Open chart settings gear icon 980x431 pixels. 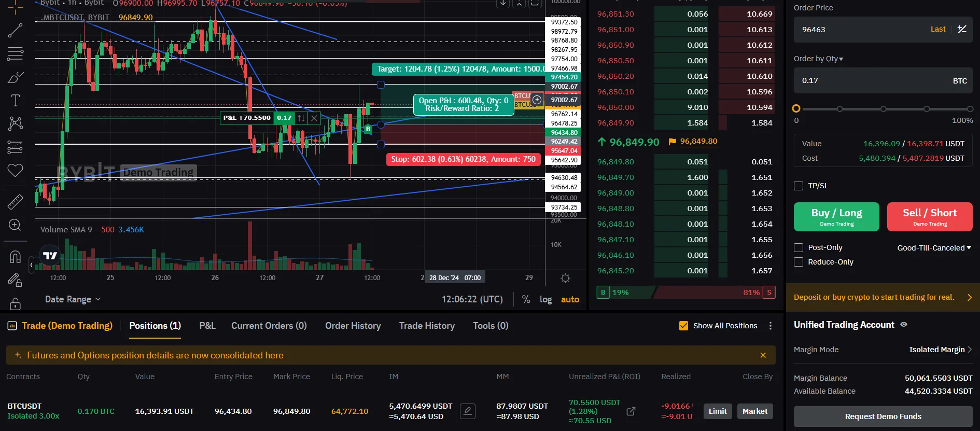click(x=565, y=278)
